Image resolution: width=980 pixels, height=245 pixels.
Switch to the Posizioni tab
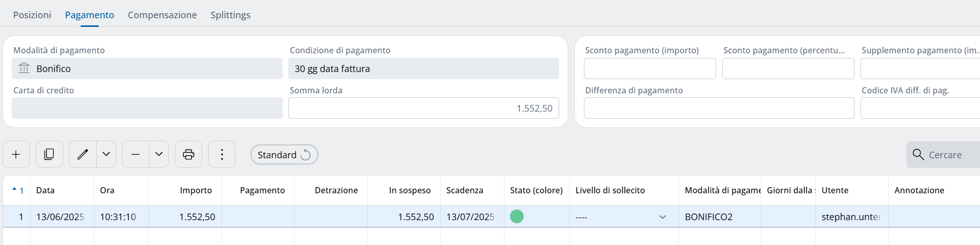32,15
